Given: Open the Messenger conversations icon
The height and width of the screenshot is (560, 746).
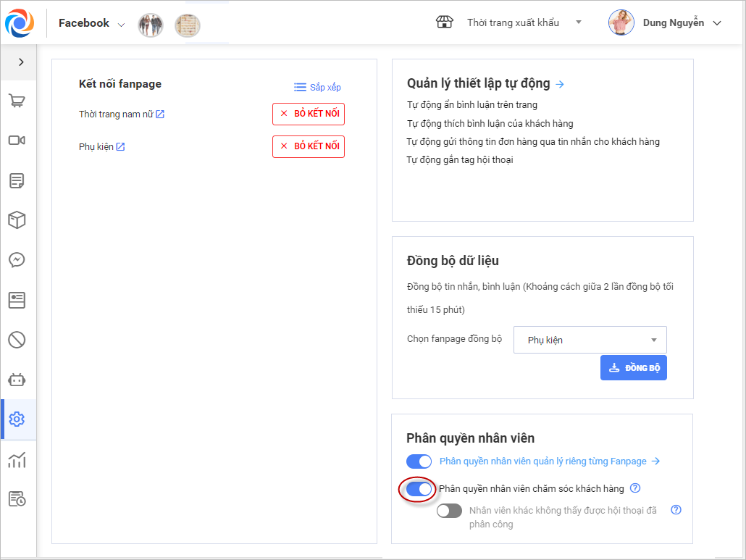Looking at the screenshot, I should point(17,259).
